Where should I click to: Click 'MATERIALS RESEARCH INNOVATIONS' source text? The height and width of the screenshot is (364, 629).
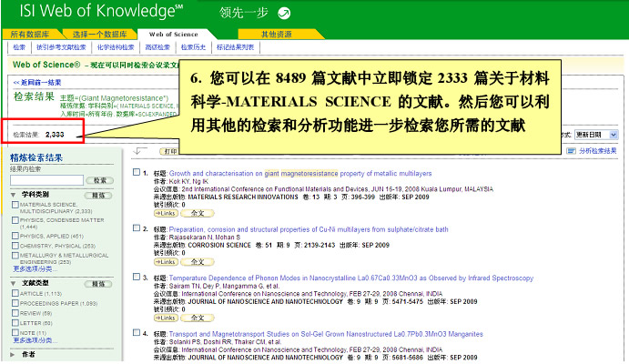243,197
